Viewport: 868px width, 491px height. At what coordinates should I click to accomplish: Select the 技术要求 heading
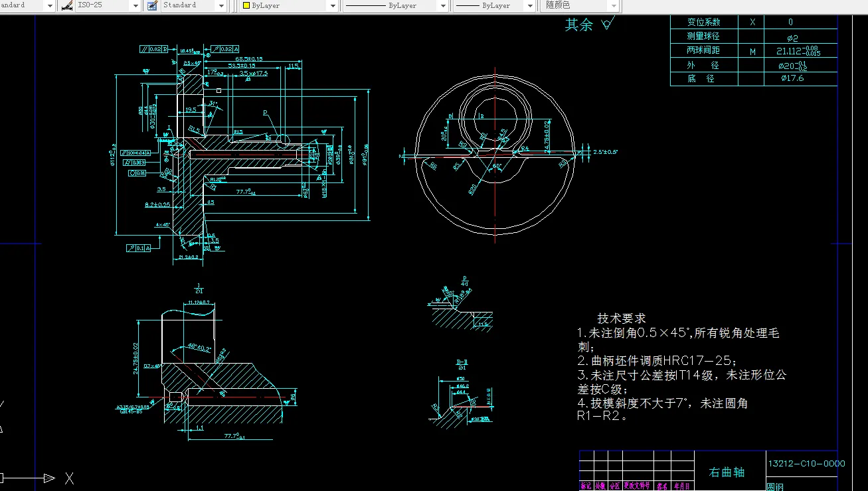coord(622,318)
